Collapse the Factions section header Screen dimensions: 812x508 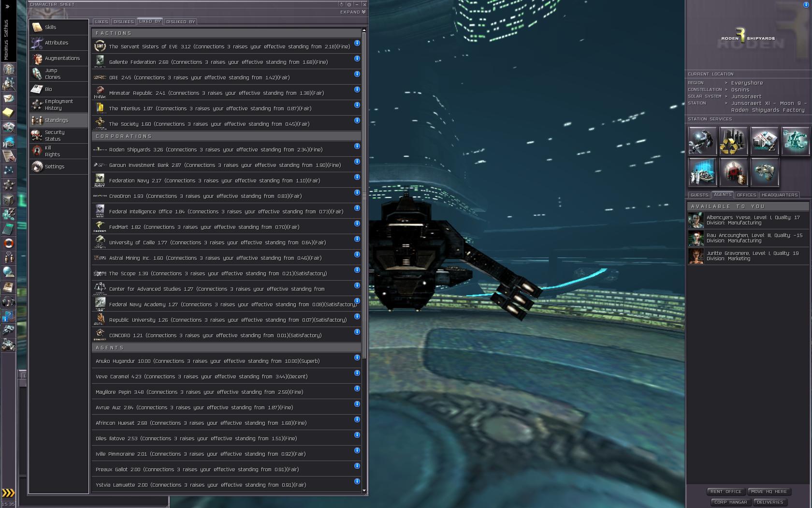[226, 33]
